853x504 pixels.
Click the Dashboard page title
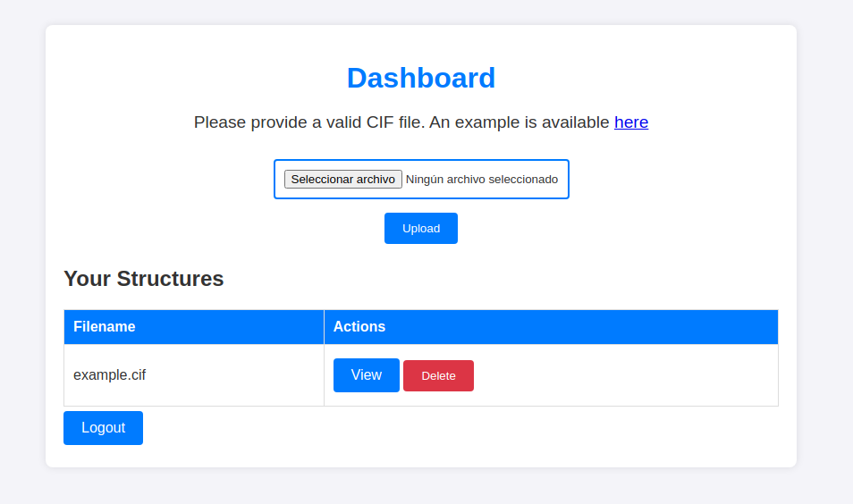tap(421, 79)
